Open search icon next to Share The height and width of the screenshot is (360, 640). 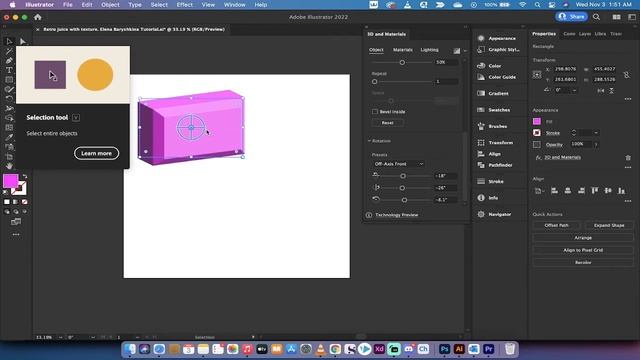(596, 17)
